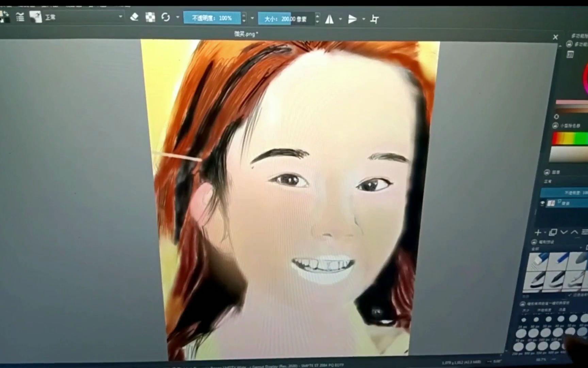588x368 pixels.
Task: Expand vertical mirror options arrow
Action: [364, 19]
